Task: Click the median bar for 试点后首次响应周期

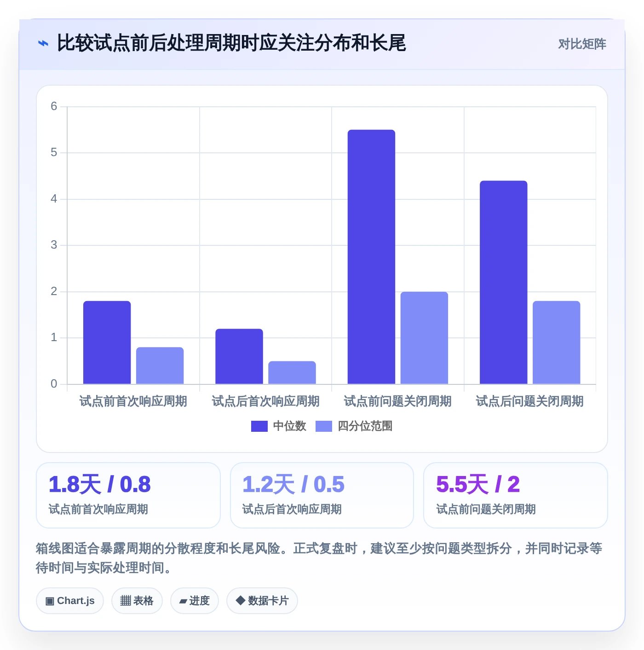Action: [x=239, y=356]
